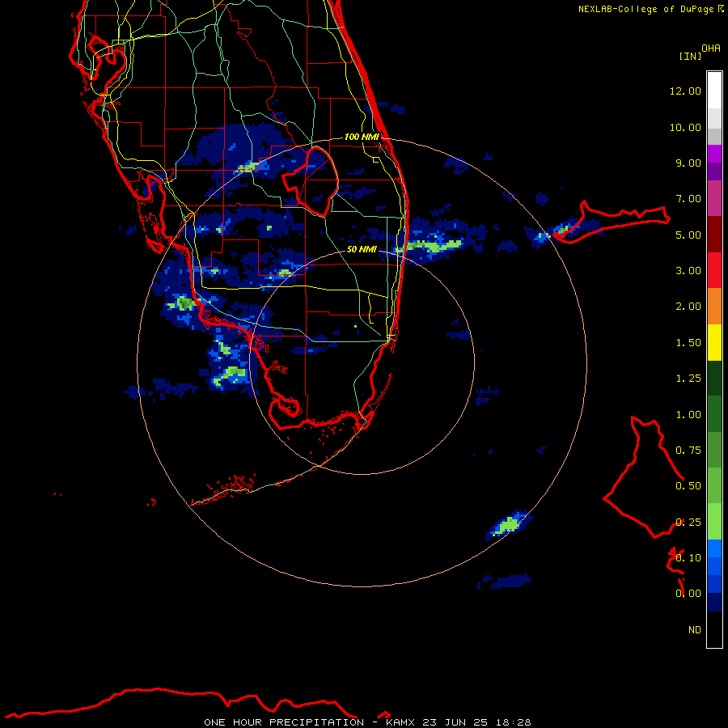Click the 0.50 legend value

pyautogui.click(x=688, y=486)
